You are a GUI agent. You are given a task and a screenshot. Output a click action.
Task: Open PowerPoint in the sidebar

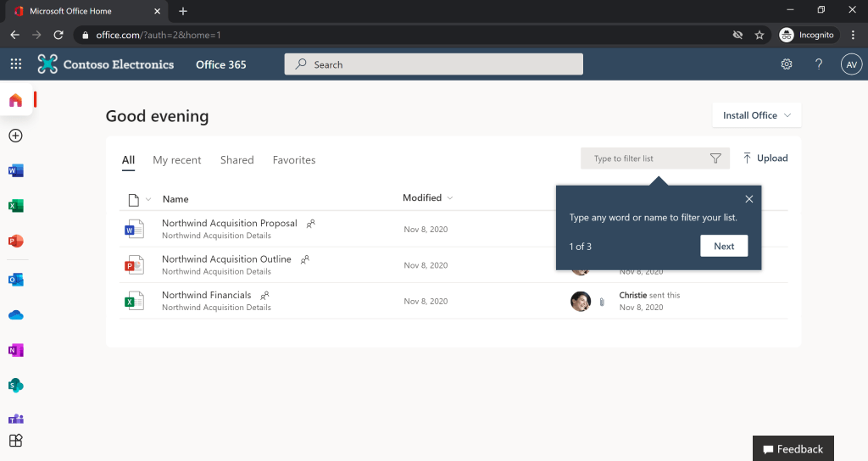15,242
